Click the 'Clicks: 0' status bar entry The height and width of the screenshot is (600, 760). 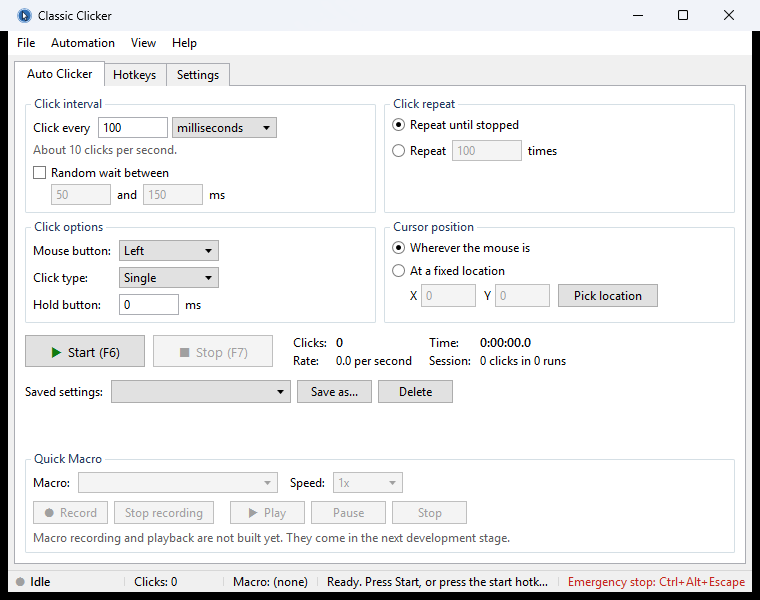[x=156, y=582]
